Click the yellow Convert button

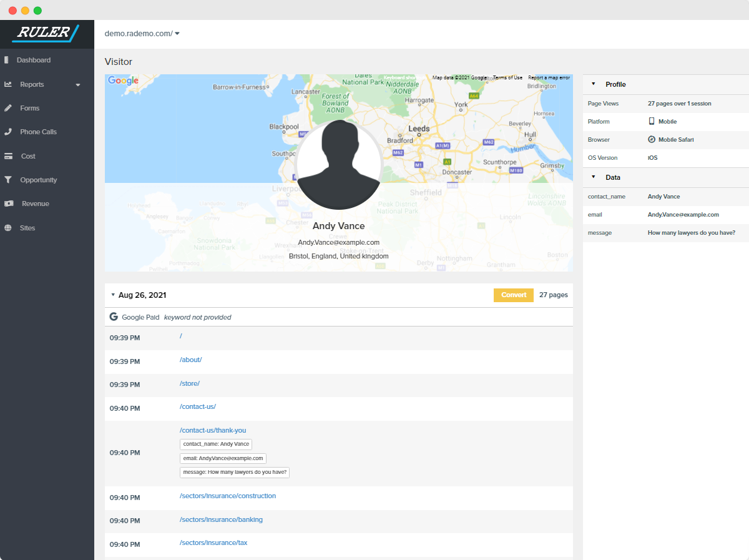tap(514, 295)
